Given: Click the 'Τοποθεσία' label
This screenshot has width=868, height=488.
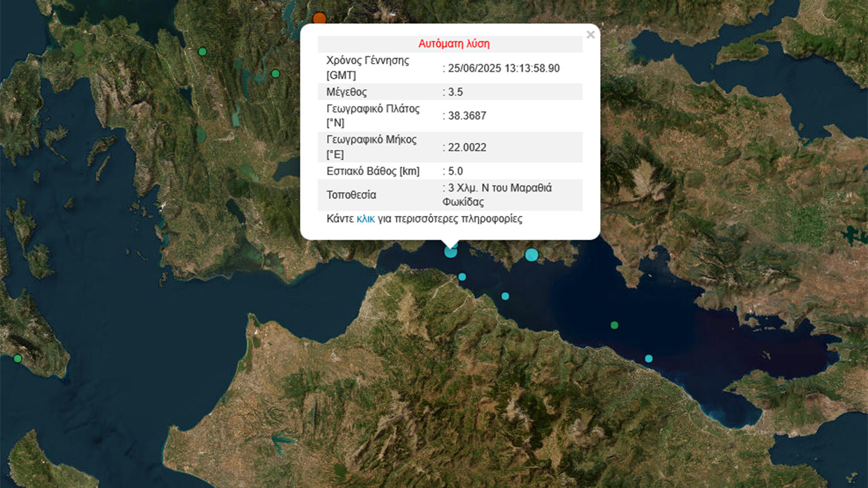Looking at the screenshot, I should click(x=352, y=195).
